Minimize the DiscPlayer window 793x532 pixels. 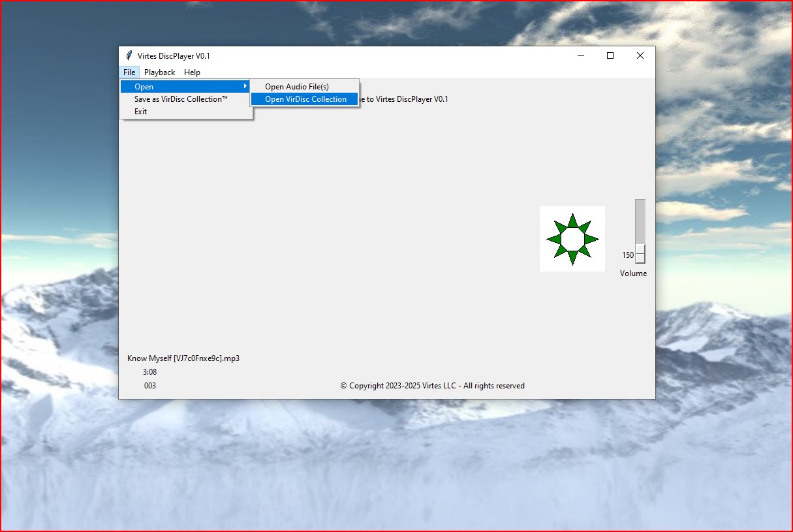point(581,56)
